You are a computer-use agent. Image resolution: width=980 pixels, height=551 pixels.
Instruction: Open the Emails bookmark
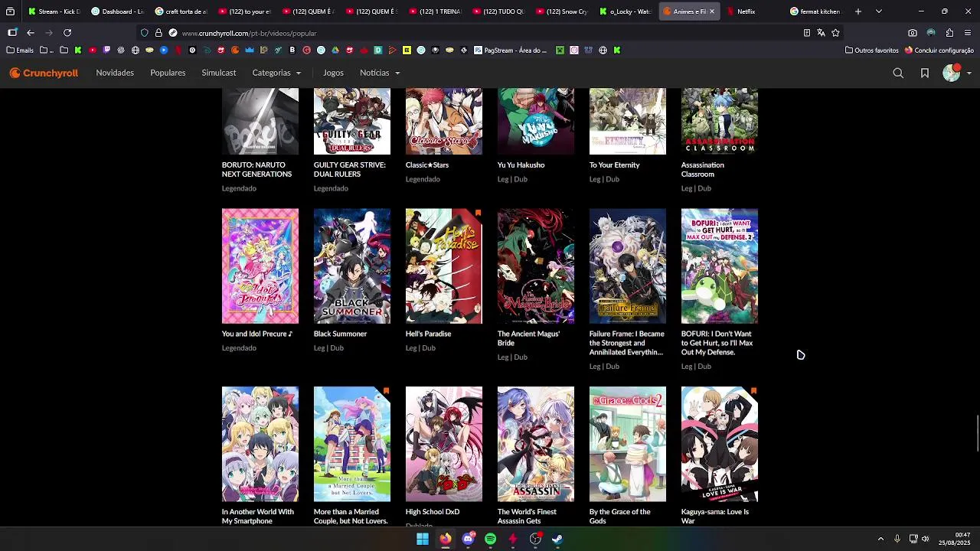20,51
